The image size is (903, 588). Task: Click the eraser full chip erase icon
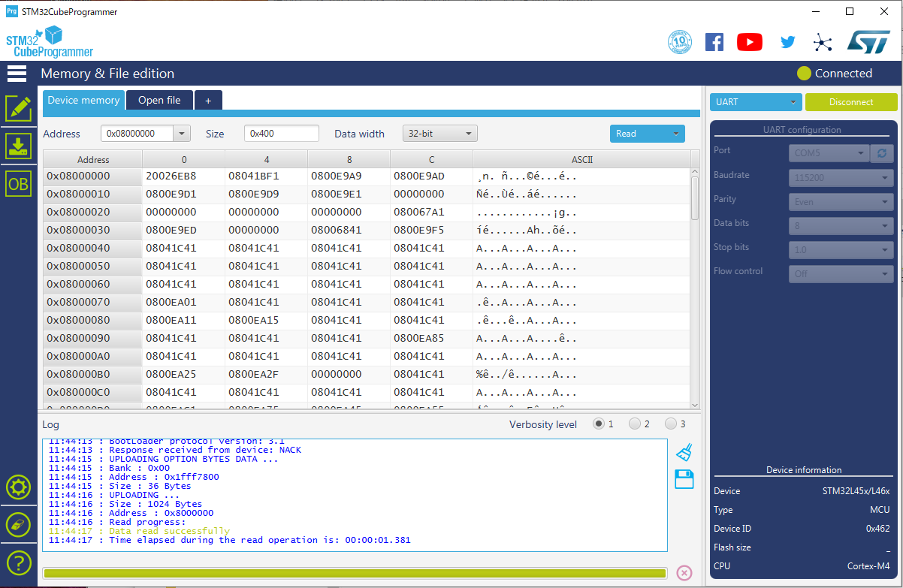pyautogui.click(x=18, y=524)
